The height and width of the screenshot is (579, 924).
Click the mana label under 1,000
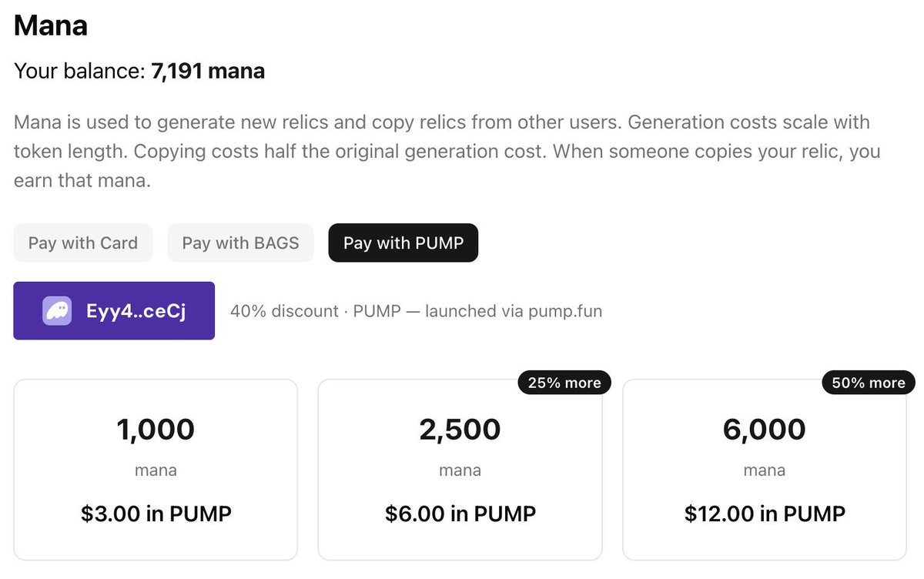coord(156,470)
